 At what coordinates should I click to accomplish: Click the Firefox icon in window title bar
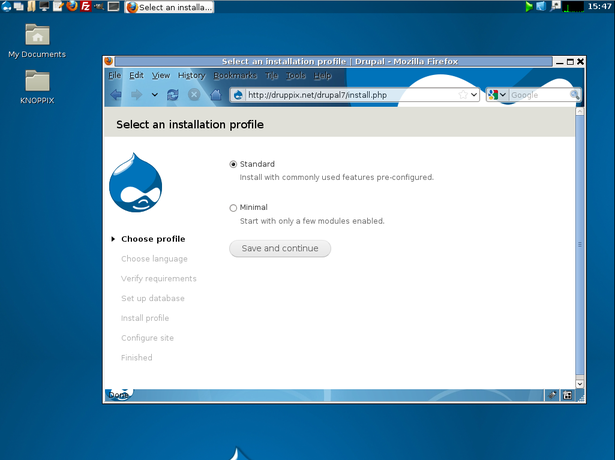pyautogui.click(x=109, y=61)
